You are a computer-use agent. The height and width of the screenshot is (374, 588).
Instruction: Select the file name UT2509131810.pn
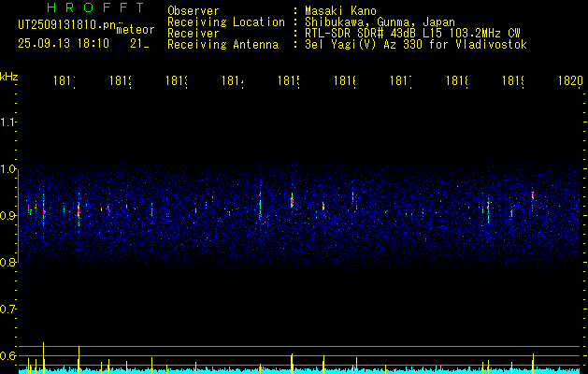coord(66,25)
